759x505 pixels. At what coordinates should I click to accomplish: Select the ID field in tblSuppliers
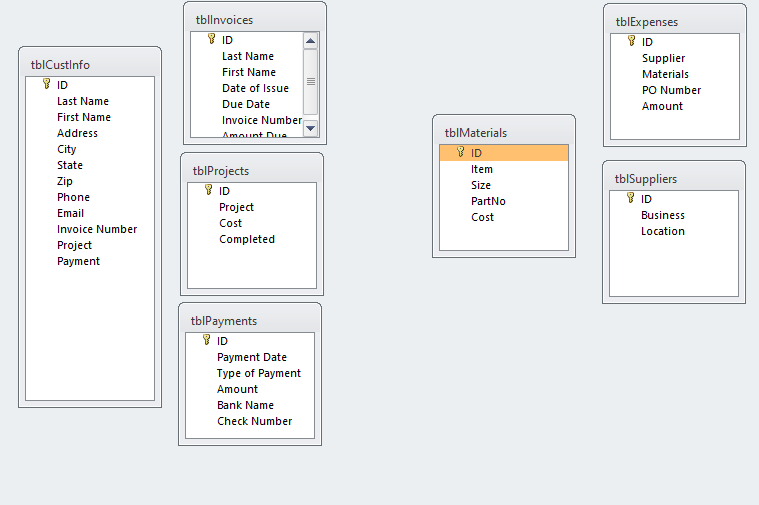point(674,199)
